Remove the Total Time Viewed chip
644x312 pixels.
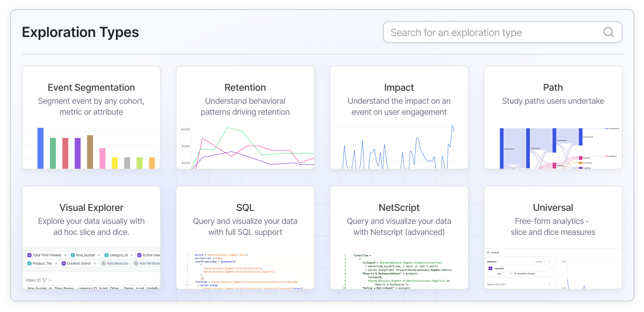click(x=65, y=255)
